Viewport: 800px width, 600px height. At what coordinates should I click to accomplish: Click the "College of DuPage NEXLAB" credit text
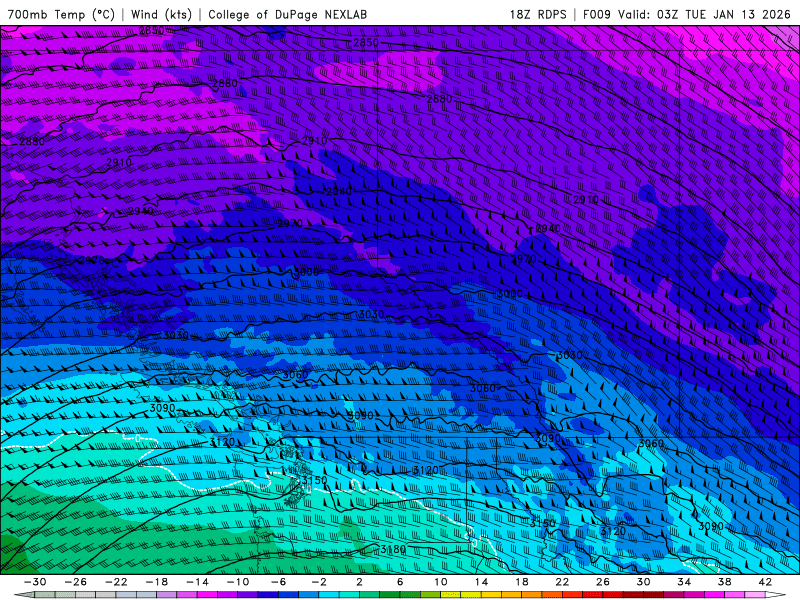point(287,14)
